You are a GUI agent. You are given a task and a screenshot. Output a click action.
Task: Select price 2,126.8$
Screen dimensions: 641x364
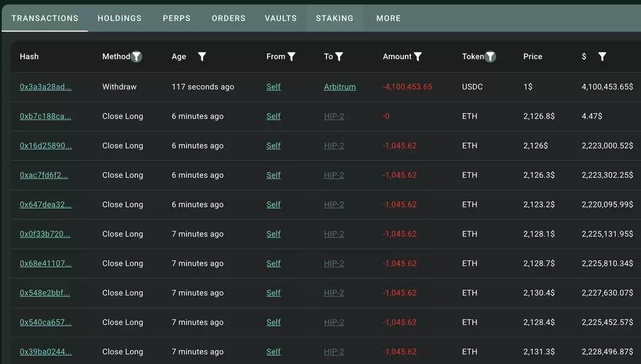point(539,116)
